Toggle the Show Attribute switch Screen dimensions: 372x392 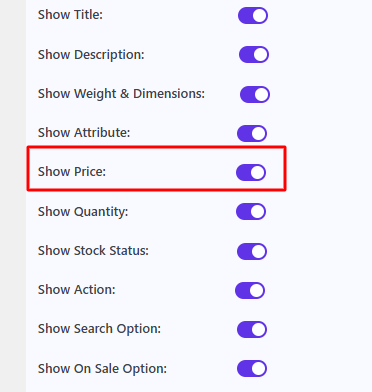(x=252, y=133)
